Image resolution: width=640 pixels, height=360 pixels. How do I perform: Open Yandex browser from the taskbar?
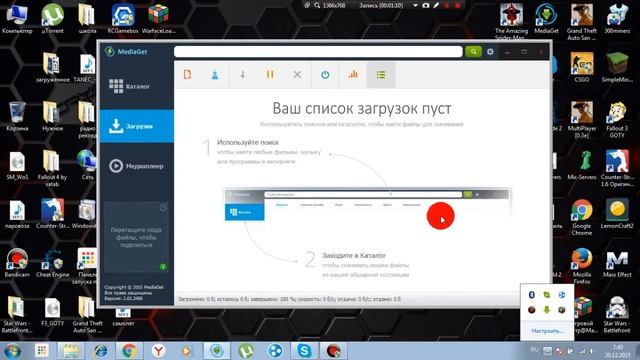[158, 351]
